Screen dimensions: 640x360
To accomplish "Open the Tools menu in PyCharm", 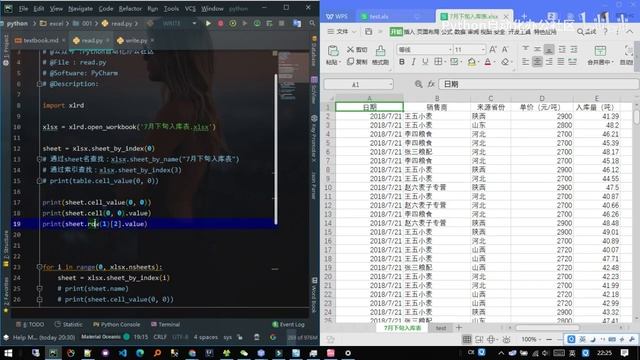I will pos(171,9).
